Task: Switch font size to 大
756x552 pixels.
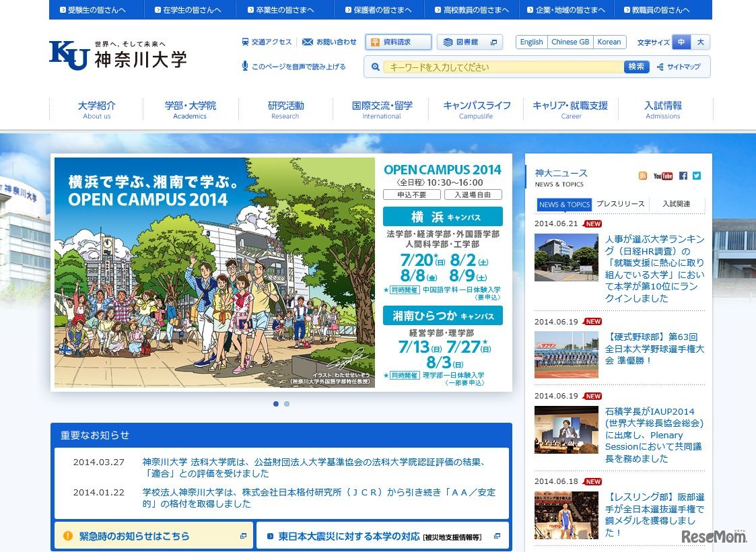Action: pyautogui.click(x=700, y=42)
